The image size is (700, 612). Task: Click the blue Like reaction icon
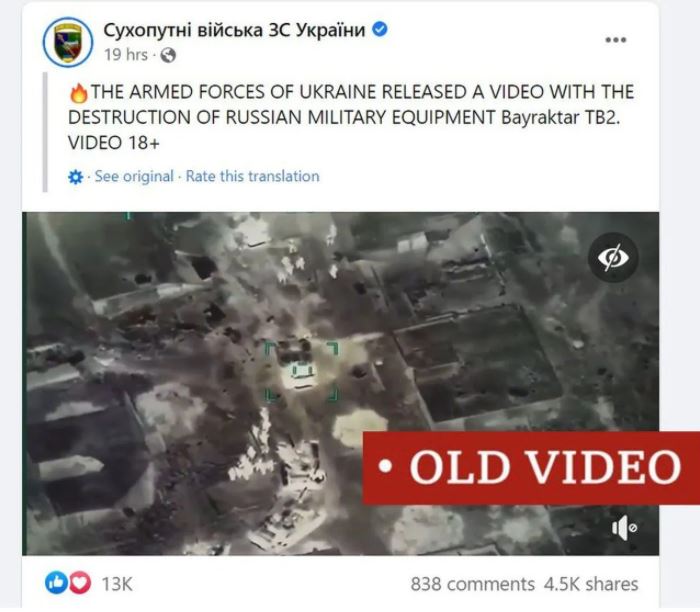tap(56, 583)
